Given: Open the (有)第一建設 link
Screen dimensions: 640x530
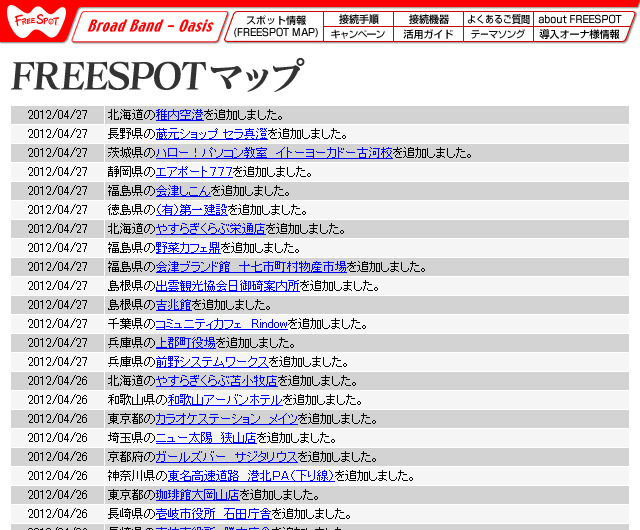Looking at the screenshot, I should point(191,210).
